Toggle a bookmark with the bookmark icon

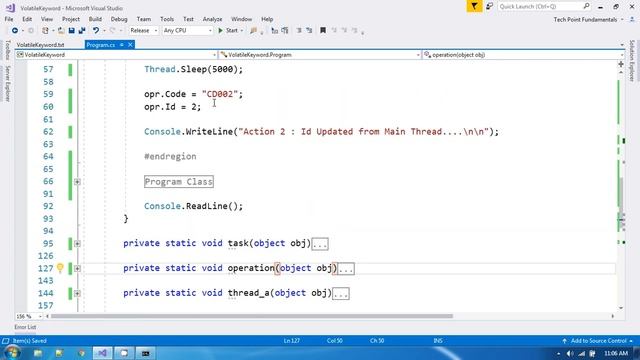point(323,31)
